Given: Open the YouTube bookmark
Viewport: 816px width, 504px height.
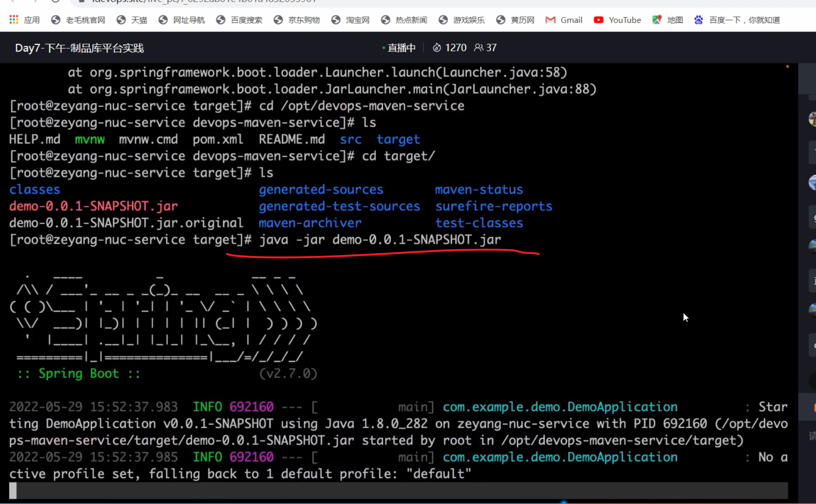Looking at the screenshot, I should tap(617, 20).
